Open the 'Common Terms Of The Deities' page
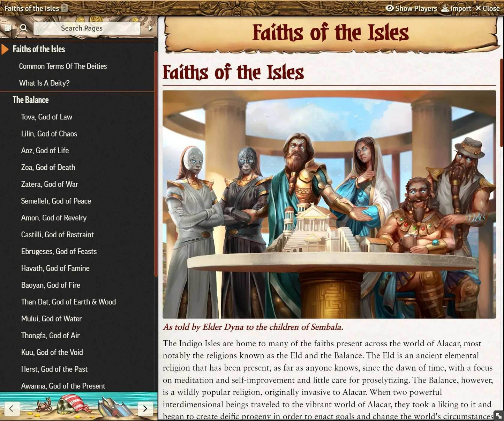 pos(63,66)
